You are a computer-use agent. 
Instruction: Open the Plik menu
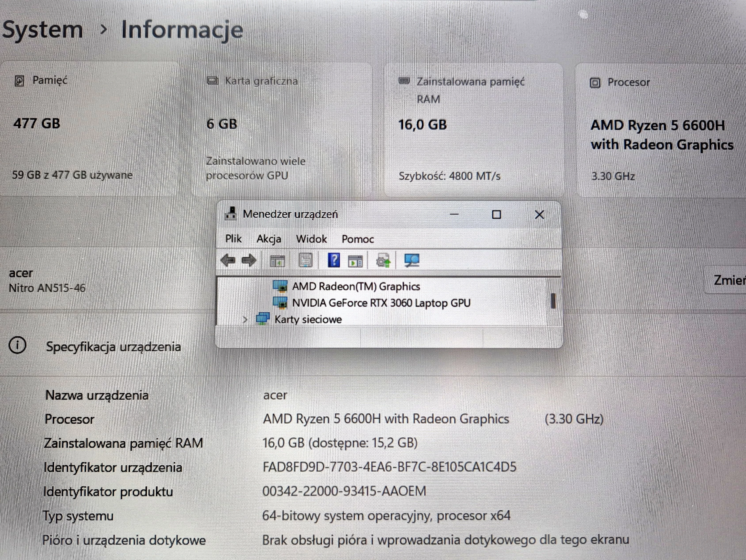(233, 239)
